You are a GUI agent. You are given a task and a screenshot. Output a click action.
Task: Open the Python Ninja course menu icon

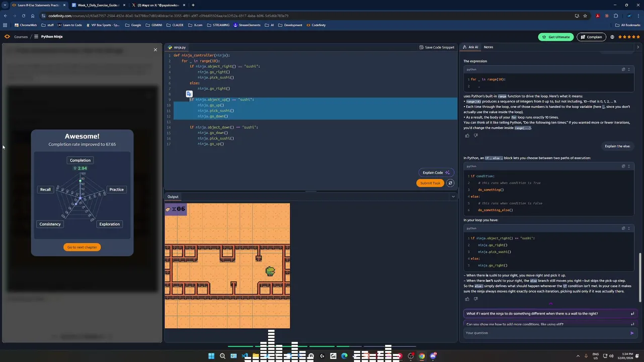pos(36,37)
